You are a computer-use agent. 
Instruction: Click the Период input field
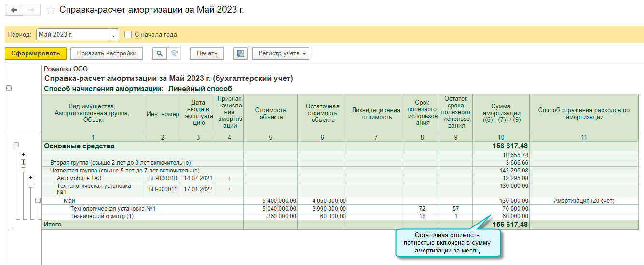72,34
